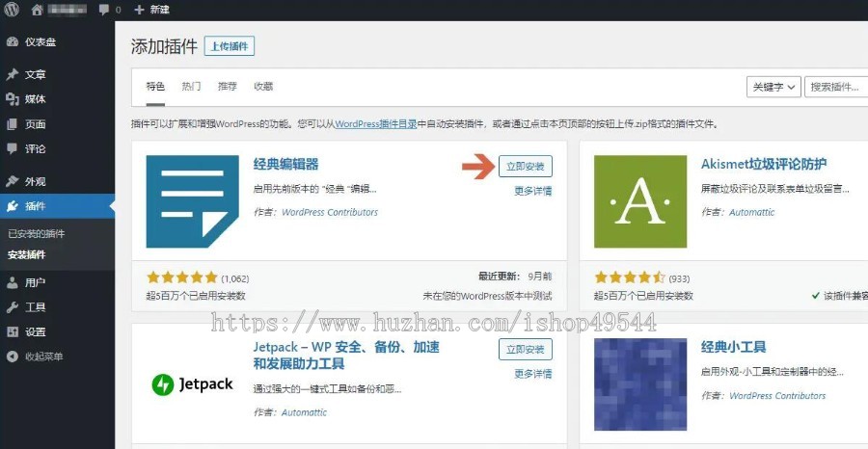Click the home site icon in admin bar
868x449 pixels.
point(37,10)
